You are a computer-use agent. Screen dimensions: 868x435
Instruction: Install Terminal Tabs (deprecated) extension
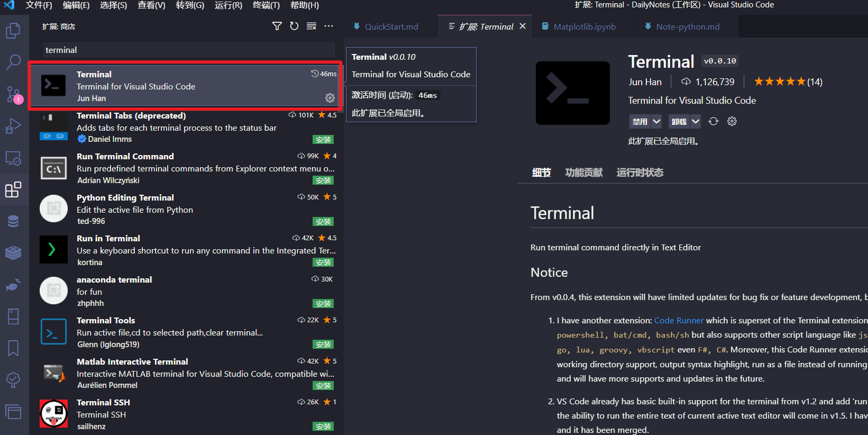pos(323,140)
